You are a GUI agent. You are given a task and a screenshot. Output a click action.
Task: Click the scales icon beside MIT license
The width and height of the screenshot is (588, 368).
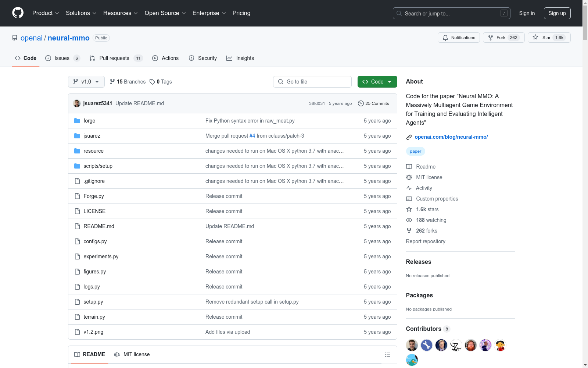pyautogui.click(x=409, y=177)
